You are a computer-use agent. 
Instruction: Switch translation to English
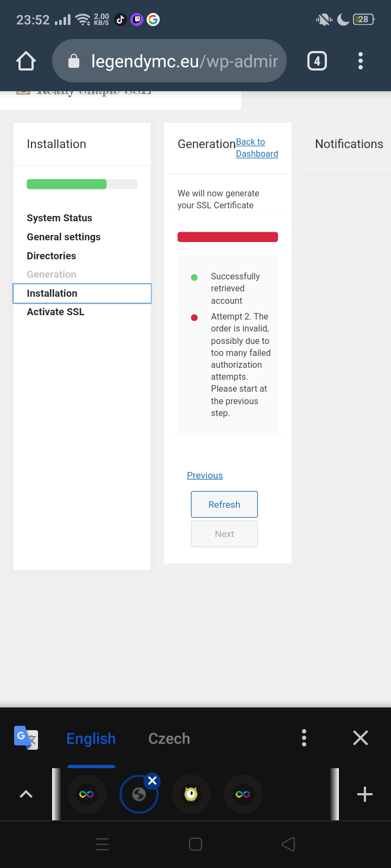tap(91, 739)
